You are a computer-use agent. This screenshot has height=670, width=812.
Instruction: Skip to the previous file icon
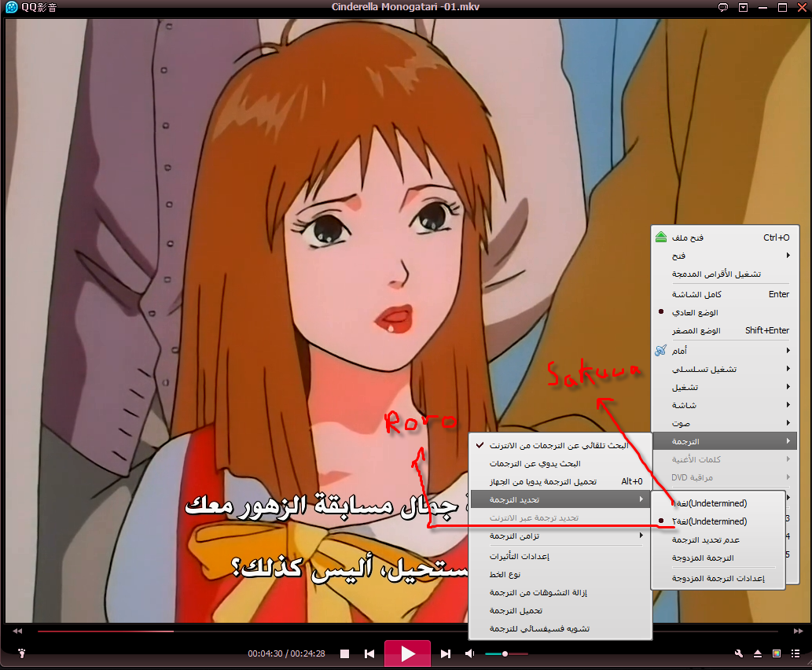click(x=369, y=653)
